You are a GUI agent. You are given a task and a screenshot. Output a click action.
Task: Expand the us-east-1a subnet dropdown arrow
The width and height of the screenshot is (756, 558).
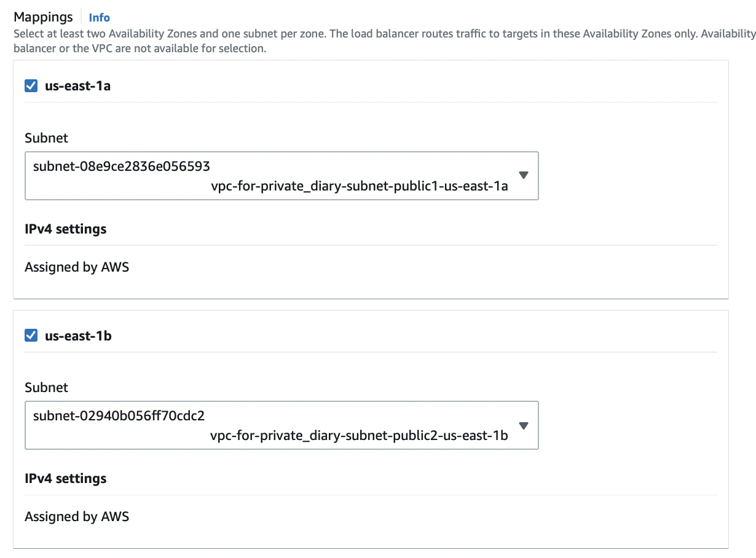coord(523,175)
